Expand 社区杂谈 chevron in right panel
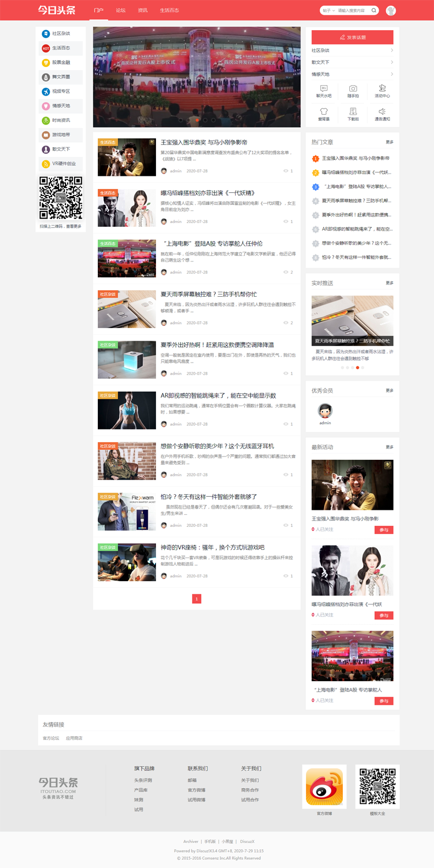This screenshot has height=868, width=434. tap(392, 51)
